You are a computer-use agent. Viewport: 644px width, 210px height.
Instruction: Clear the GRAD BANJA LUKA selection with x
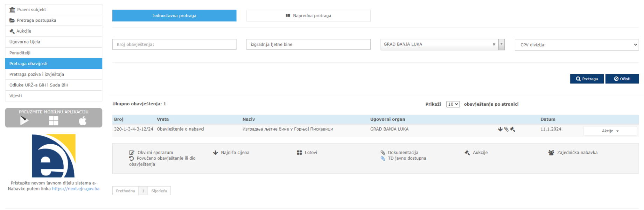click(x=494, y=44)
